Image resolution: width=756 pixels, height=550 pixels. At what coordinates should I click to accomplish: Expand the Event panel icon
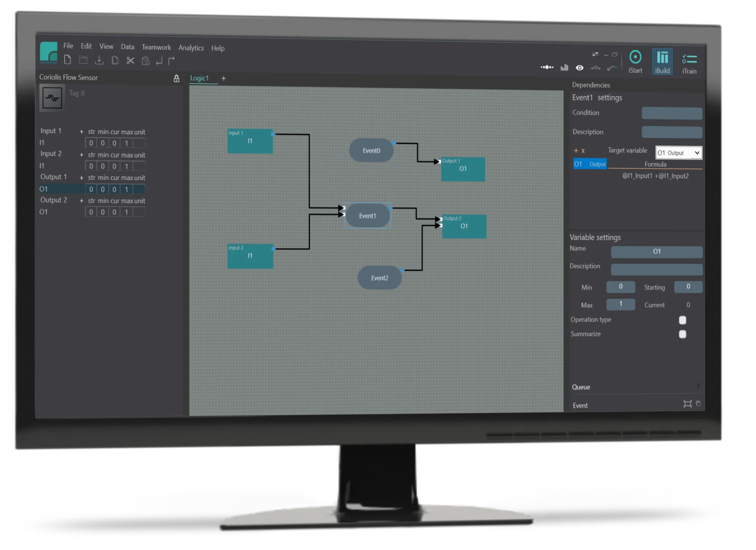click(687, 404)
